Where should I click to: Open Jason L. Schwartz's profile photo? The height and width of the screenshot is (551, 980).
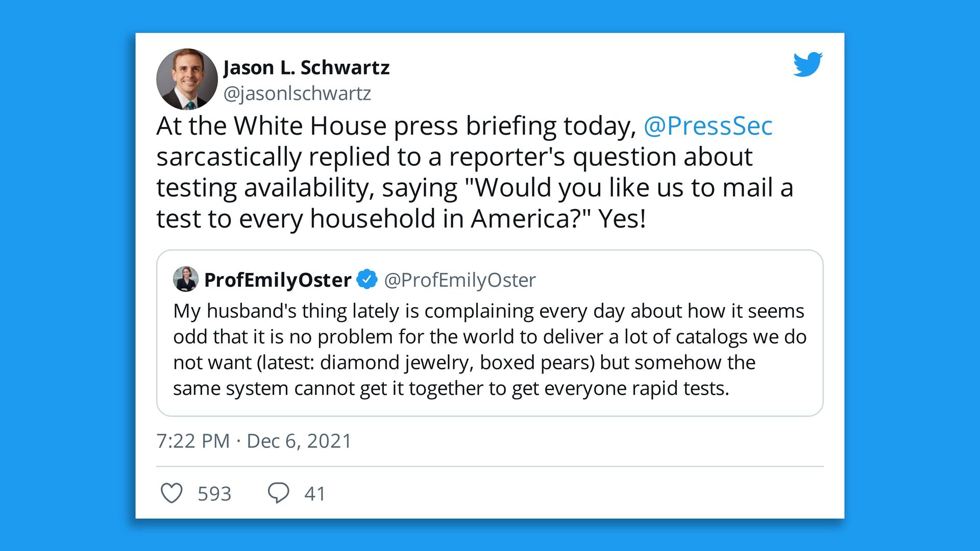coord(187,79)
